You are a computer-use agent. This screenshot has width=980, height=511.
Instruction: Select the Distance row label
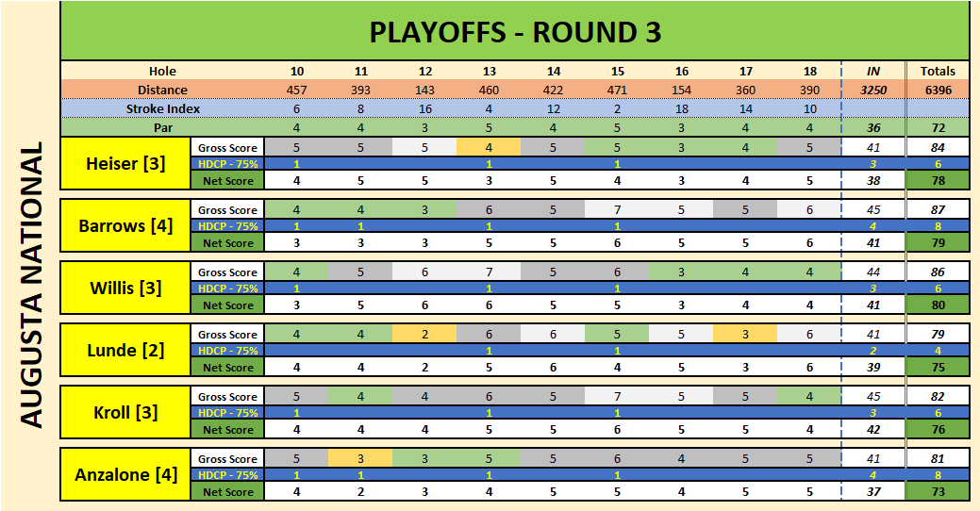(162, 90)
